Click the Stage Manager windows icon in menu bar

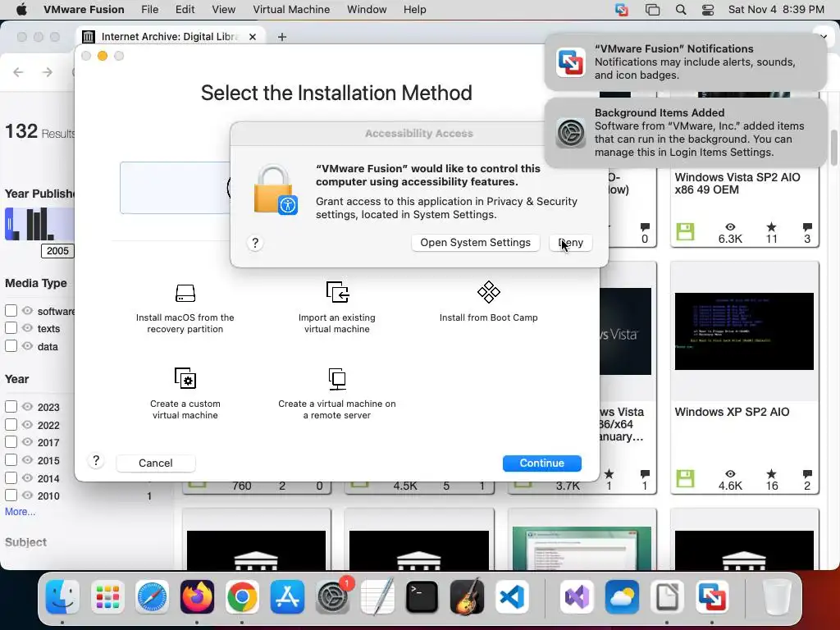click(x=652, y=10)
